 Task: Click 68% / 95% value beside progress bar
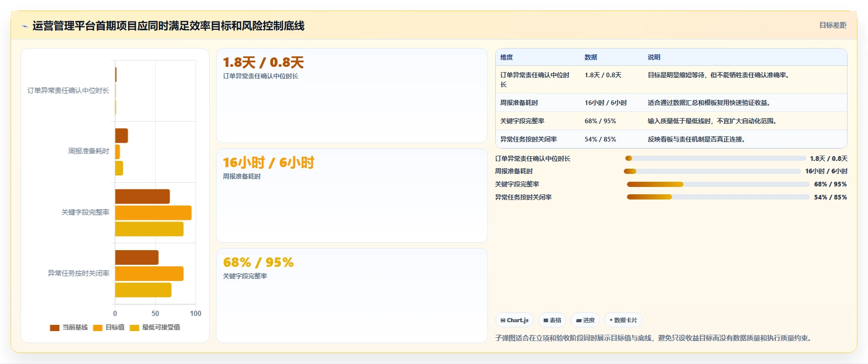click(830, 184)
